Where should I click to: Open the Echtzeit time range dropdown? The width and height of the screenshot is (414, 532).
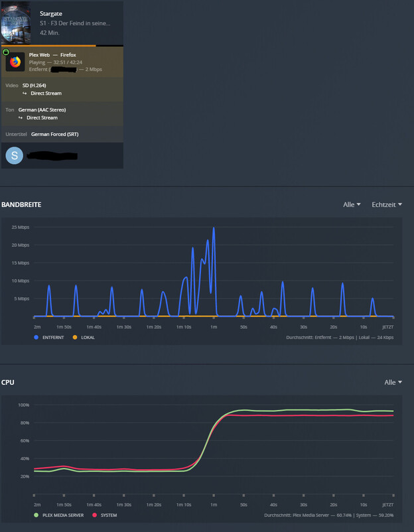pos(387,204)
